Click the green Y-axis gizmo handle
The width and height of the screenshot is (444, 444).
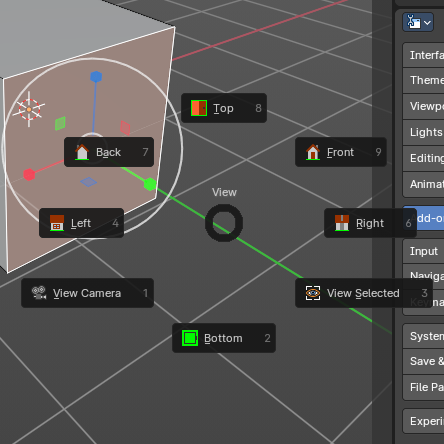click(x=150, y=184)
